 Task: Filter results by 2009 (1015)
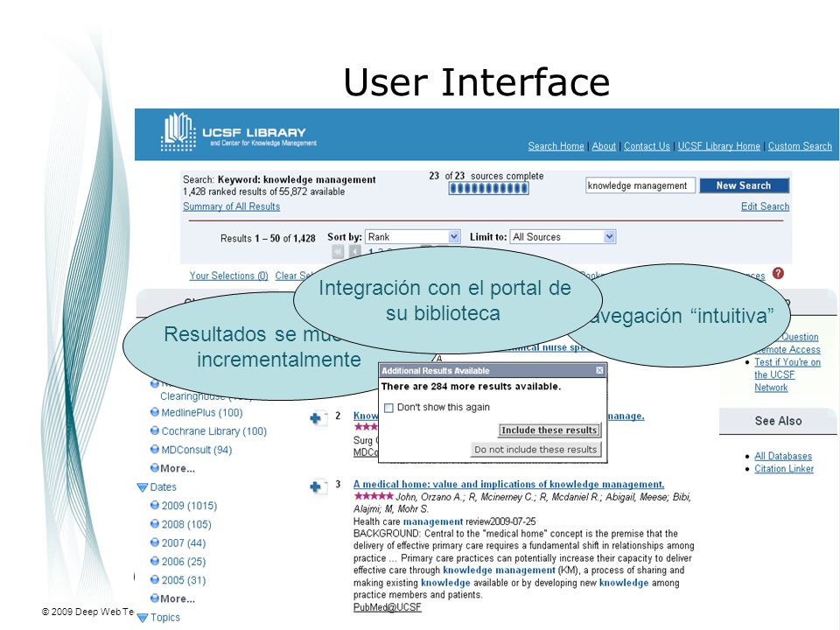pos(189,506)
